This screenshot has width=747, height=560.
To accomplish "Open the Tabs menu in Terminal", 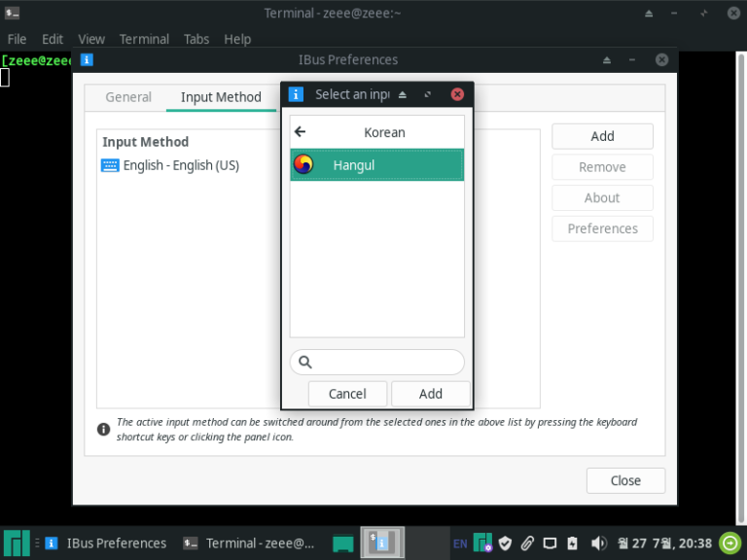I will (196, 39).
